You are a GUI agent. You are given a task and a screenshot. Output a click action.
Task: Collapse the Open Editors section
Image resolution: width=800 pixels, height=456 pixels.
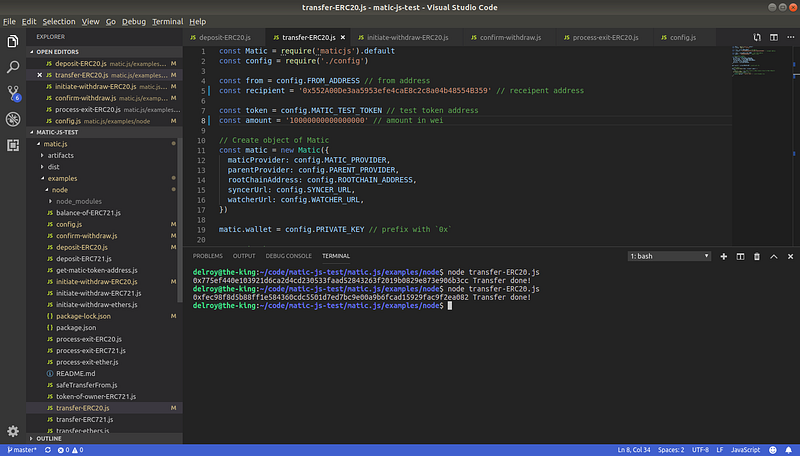click(x=104, y=52)
